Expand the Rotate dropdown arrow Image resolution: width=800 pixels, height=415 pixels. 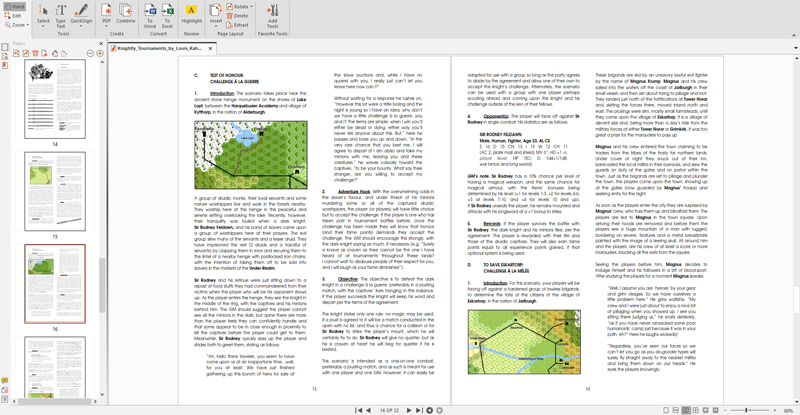pyautogui.click(x=251, y=6)
